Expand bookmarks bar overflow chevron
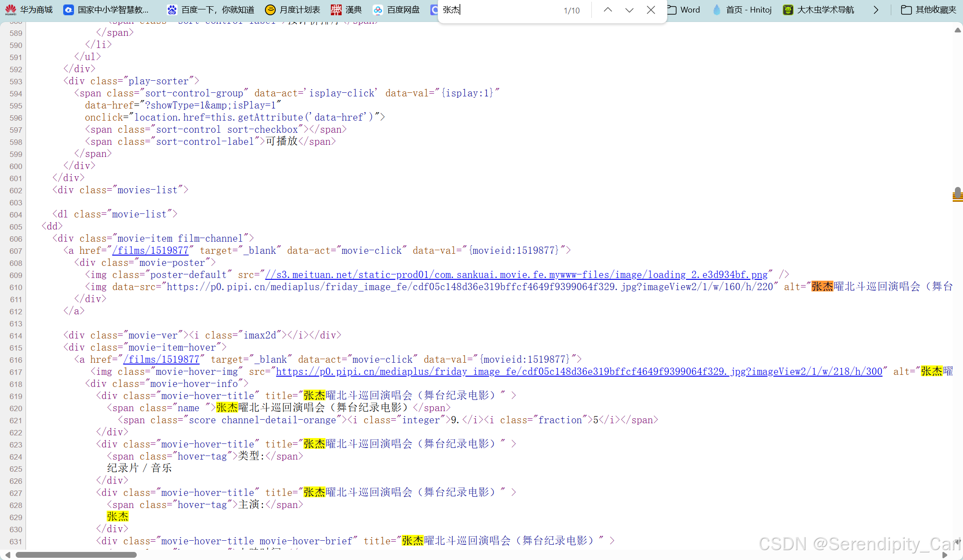Screen dimensions: 963x560 point(876,10)
